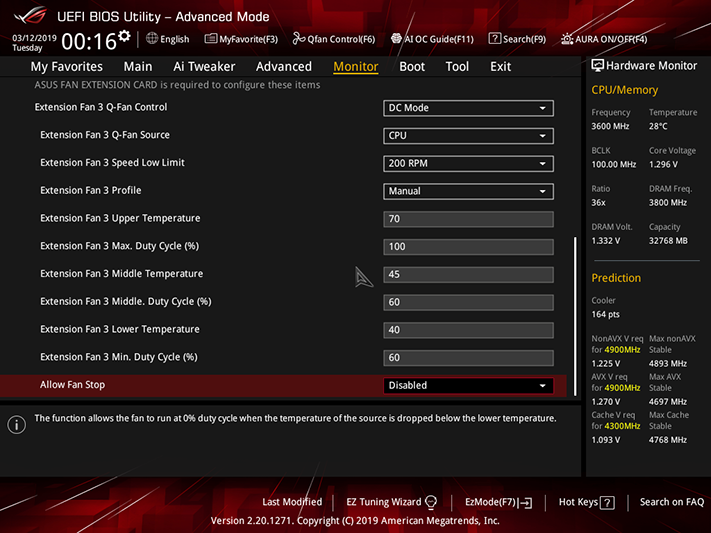Click the 4893 MHz max nonAVX value
Viewport: 711px width, 533px height.
tap(667, 363)
